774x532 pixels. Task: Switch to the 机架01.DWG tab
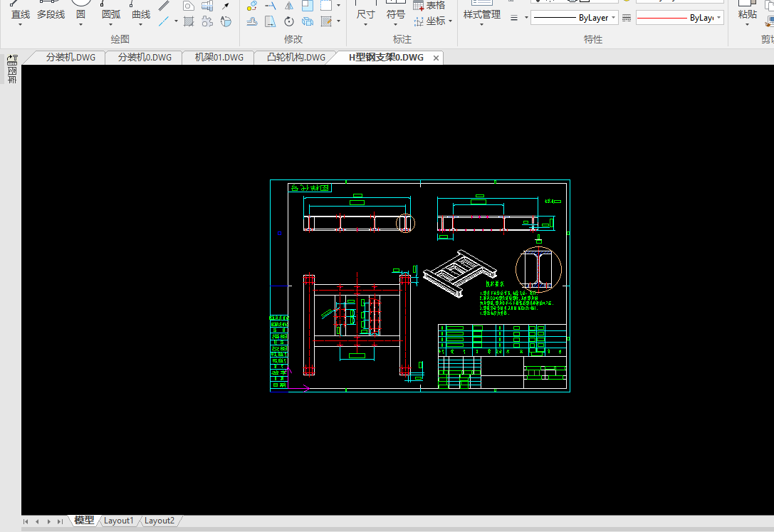point(219,57)
